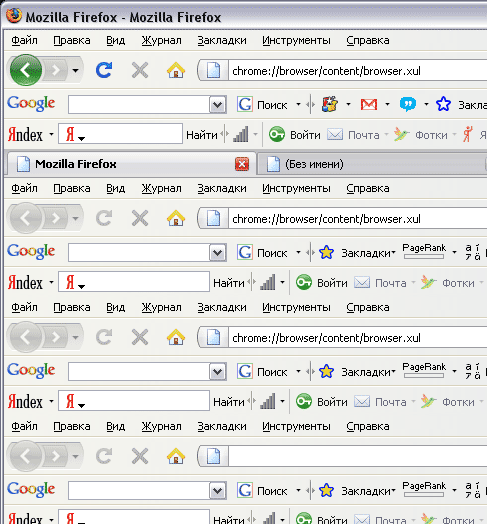Switch to the (Без имени) tab

coord(371,164)
